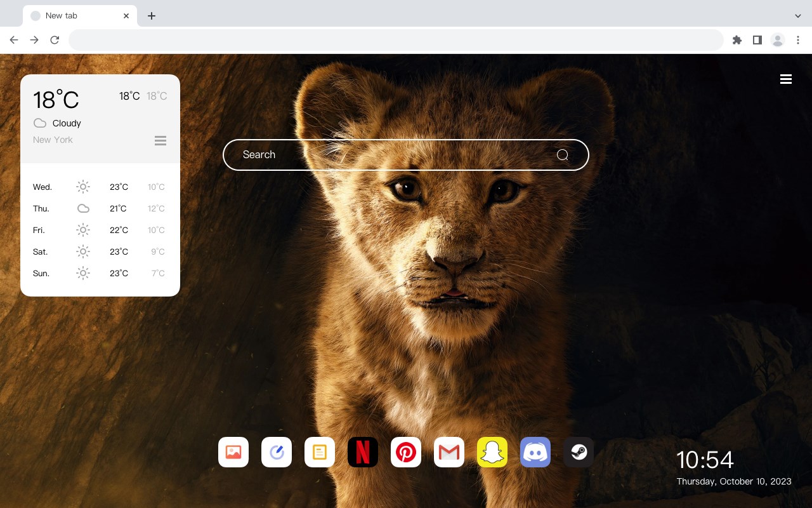The image size is (812, 508).
Task: Open the Pinterest shortcut
Action: (x=406, y=452)
